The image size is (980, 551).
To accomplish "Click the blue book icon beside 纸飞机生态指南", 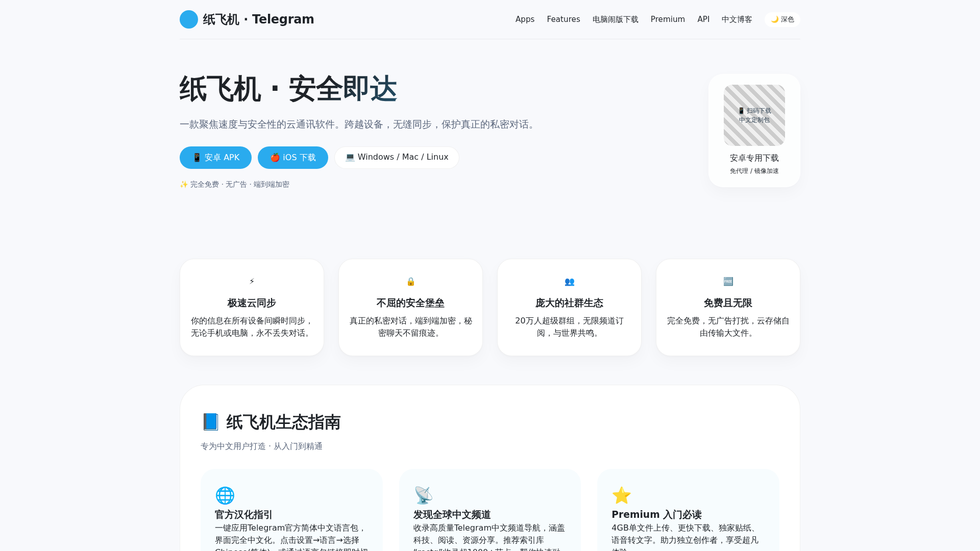I will point(210,422).
